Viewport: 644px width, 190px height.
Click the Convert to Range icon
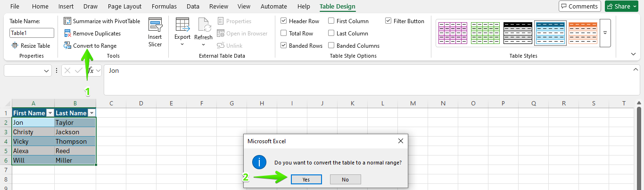click(67, 46)
